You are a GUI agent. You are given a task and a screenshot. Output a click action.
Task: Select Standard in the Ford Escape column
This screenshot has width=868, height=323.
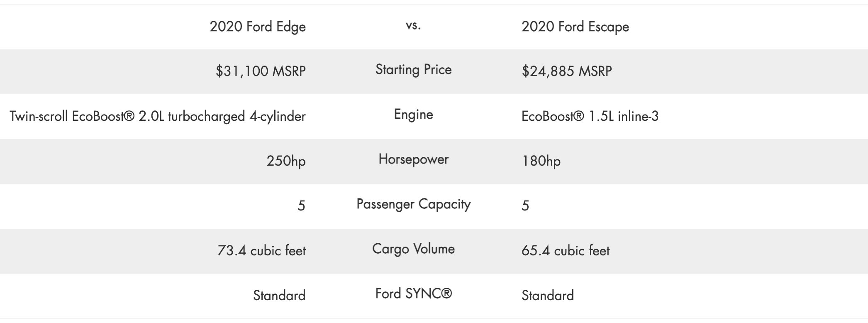pos(548,296)
